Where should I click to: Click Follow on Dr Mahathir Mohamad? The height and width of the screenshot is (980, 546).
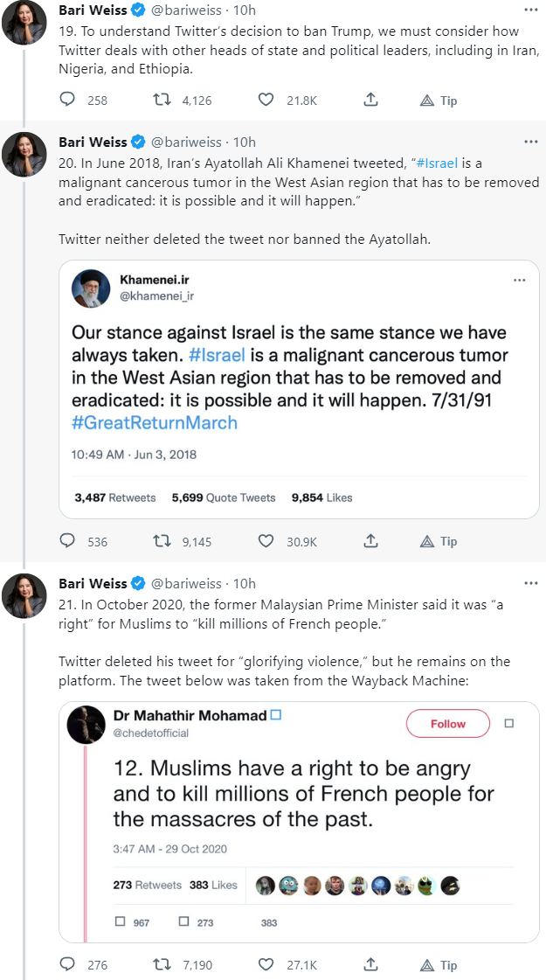[x=447, y=724]
